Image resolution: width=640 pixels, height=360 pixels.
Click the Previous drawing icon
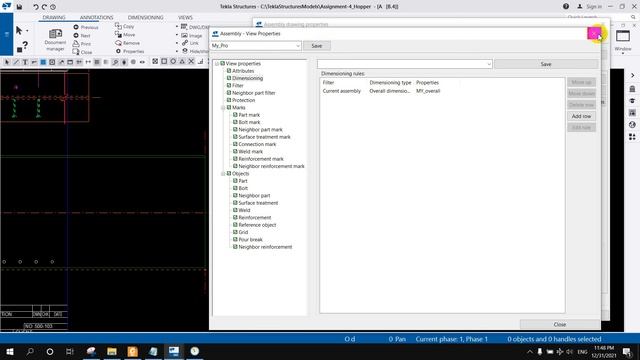pos(76,27)
